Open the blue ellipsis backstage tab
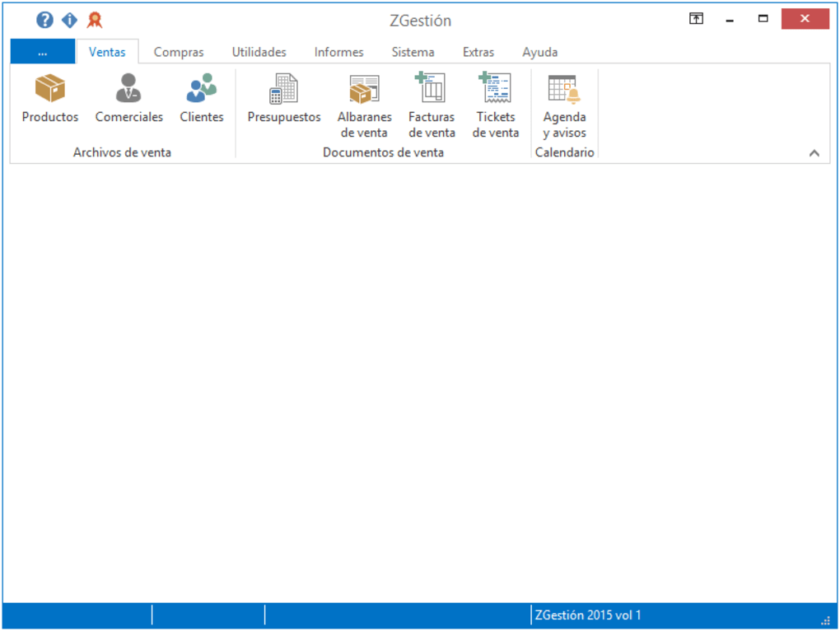 [42, 51]
